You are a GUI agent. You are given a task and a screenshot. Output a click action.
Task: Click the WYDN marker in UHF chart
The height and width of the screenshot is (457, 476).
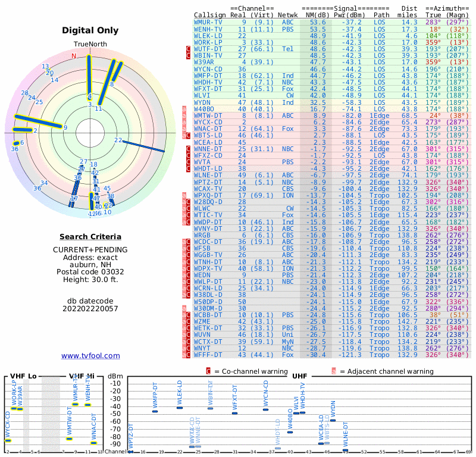(x=333, y=421)
